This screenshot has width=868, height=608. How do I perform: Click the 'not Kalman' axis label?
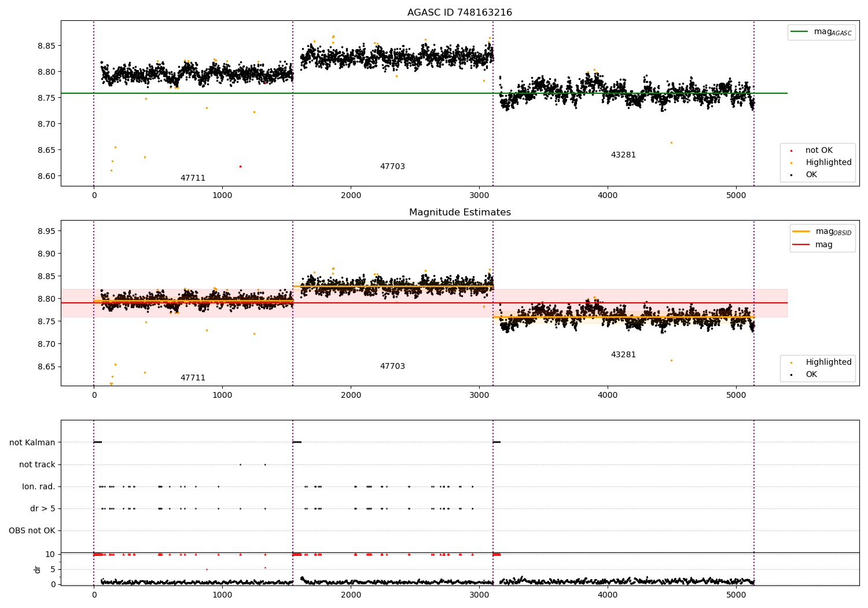(x=32, y=442)
